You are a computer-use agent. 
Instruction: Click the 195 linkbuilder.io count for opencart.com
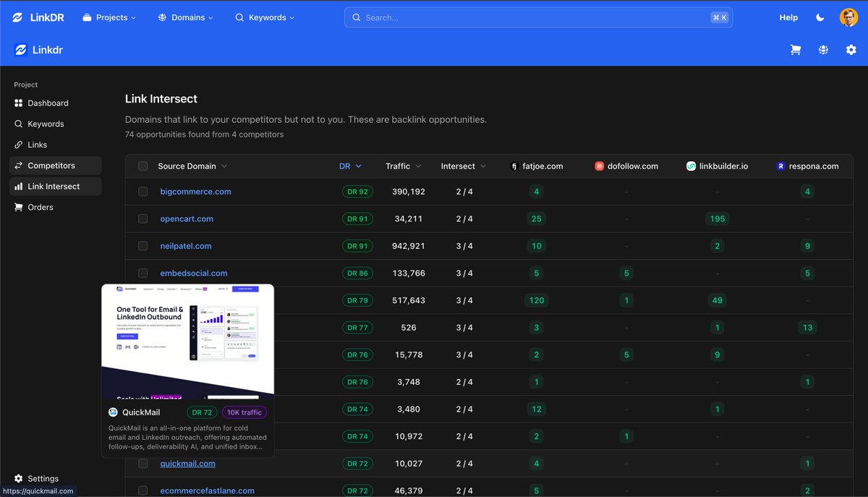pos(718,219)
